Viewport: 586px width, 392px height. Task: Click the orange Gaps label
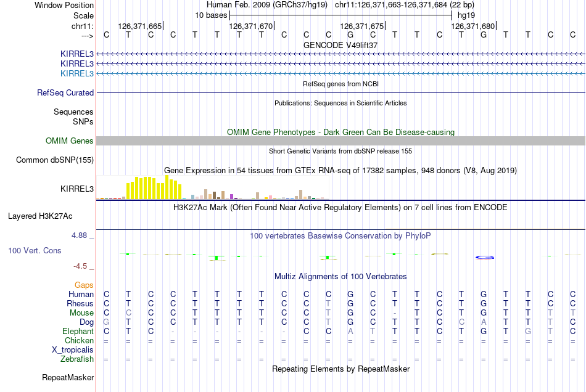84,285
